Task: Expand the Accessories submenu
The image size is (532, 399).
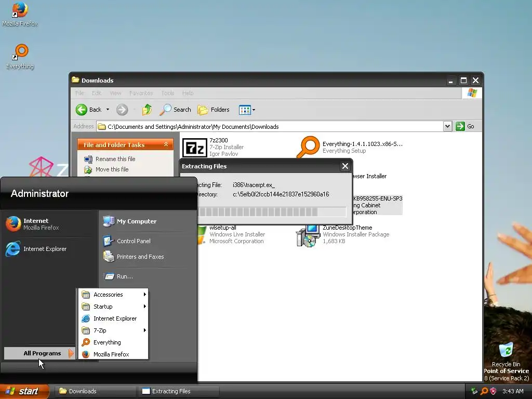Action: pyautogui.click(x=113, y=295)
